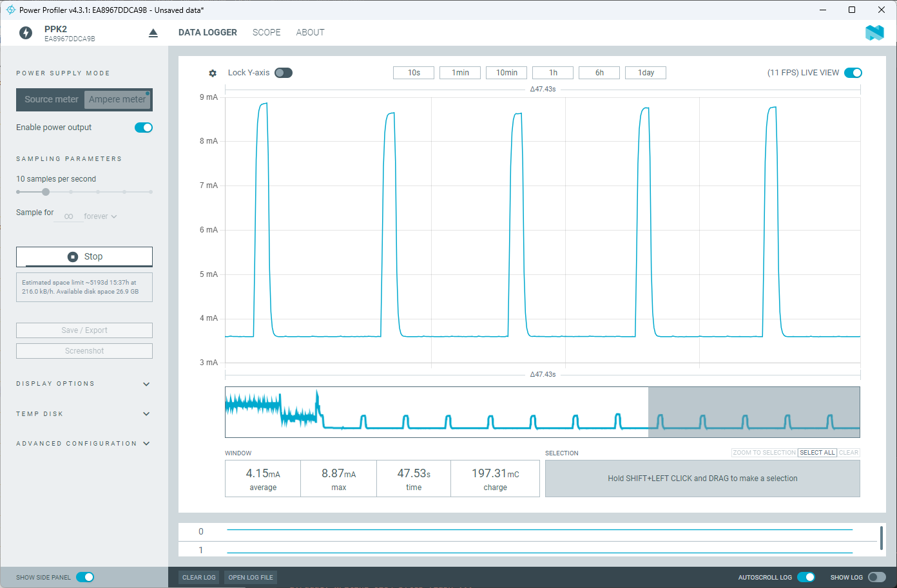Open the forever duration unit dropdown
Viewport: 897px width, 588px height.
tap(101, 216)
